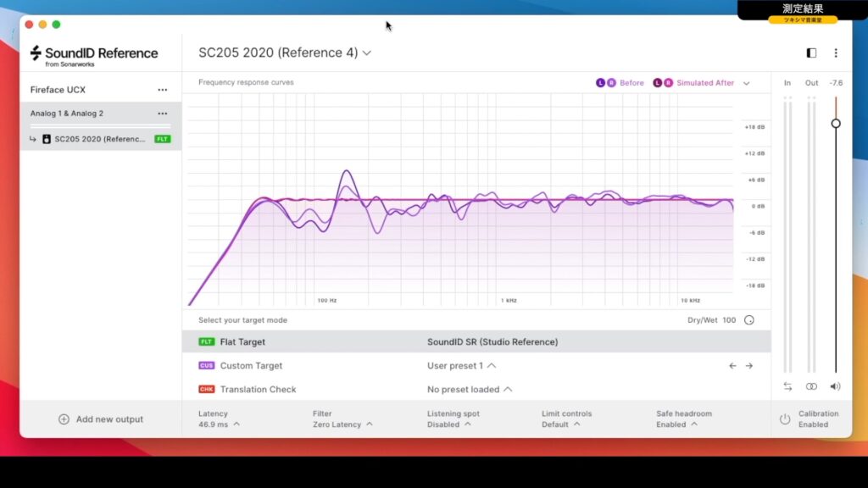Click the speaker icon beside SC205 2020 profile
The width and height of the screenshot is (868, 488).
47,139
